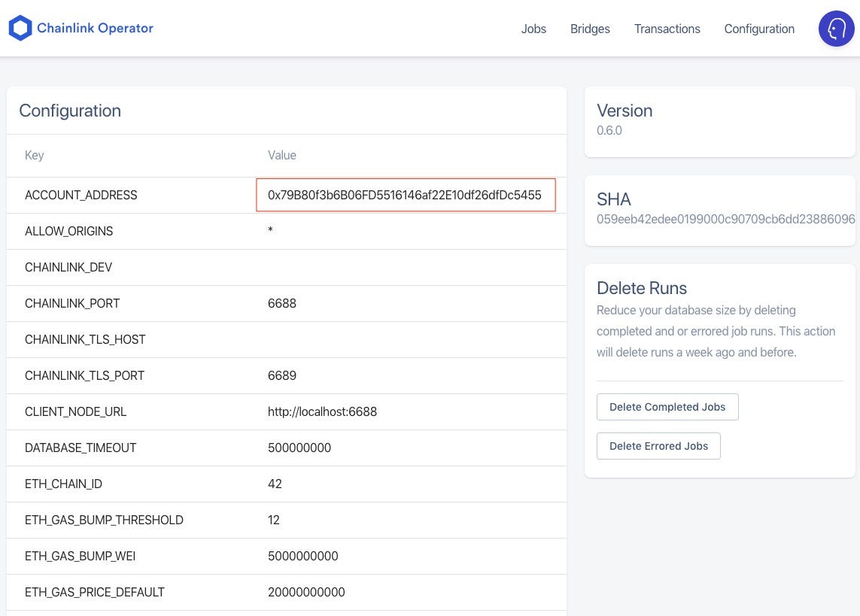Click the ETH_GAS_BUMP_WEI key cell
This screenshot has height=616, width=860.
coord(80,557)
